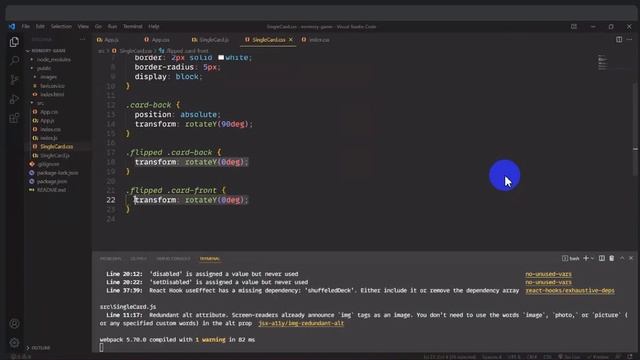Screen dimensions: 640x360
Task: Open the Run menu
Action: point(112,27)
